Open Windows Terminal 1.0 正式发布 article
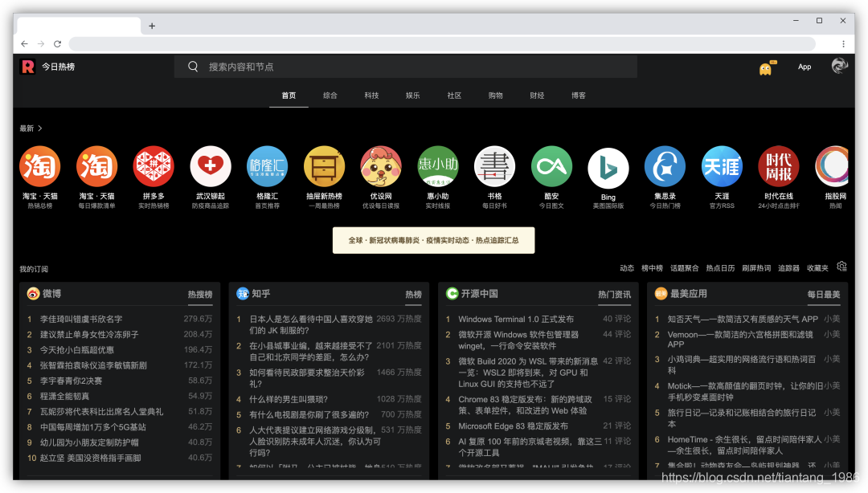Viewport: 868px width, 493px height. [x=516, y=320]
